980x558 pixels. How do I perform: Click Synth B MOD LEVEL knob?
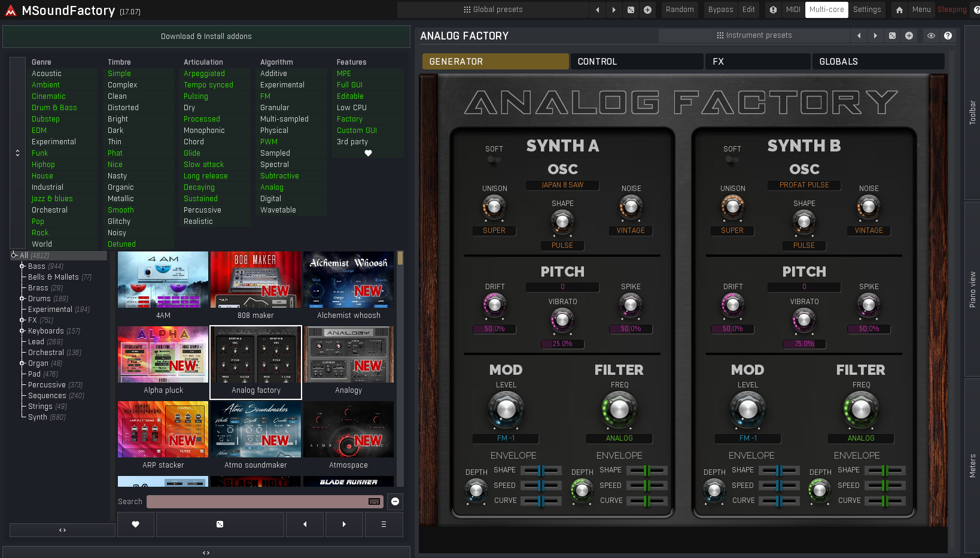pos(748,410)
